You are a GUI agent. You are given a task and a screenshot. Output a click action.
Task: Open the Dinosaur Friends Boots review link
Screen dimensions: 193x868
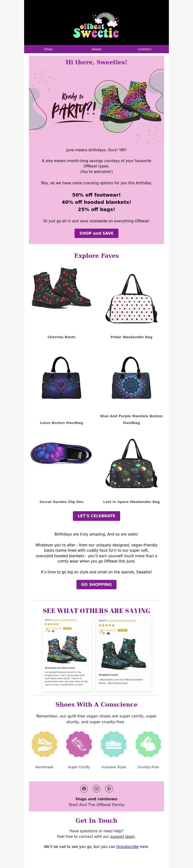pyautogui.click(x=64, y=620)
